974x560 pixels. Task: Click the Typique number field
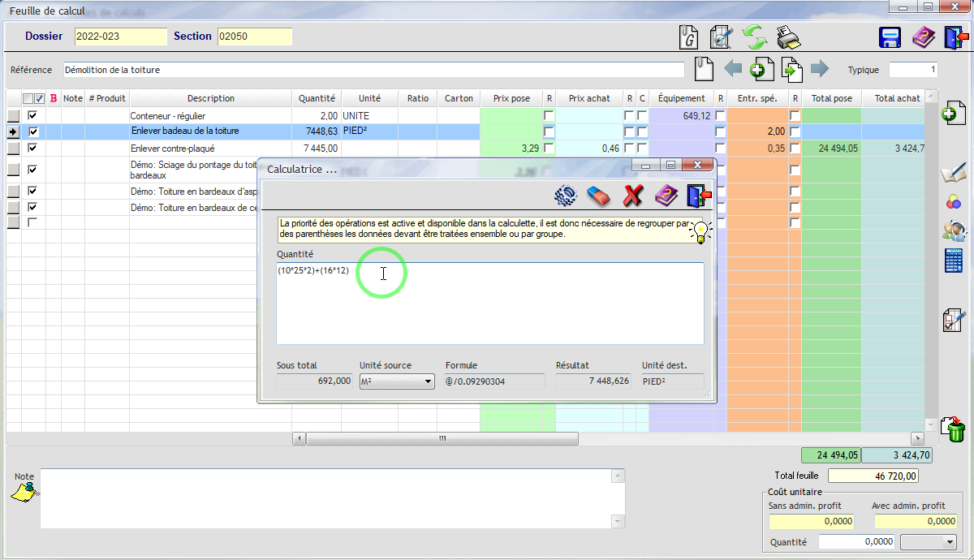[x=914, y=70]
